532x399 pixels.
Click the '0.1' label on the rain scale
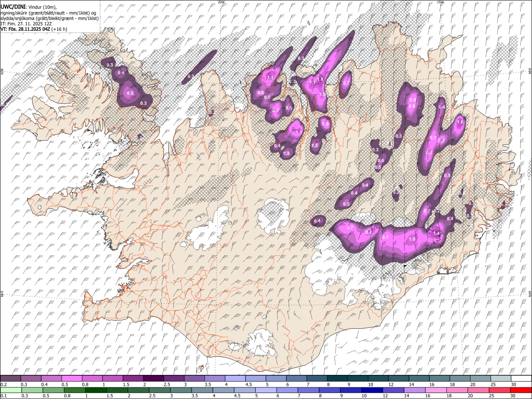[3, 396]
